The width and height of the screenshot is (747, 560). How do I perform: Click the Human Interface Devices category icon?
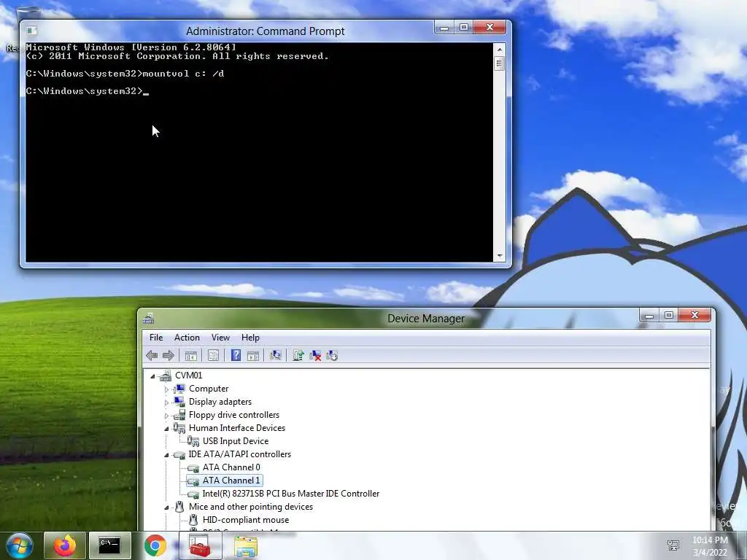pos(179,428)
